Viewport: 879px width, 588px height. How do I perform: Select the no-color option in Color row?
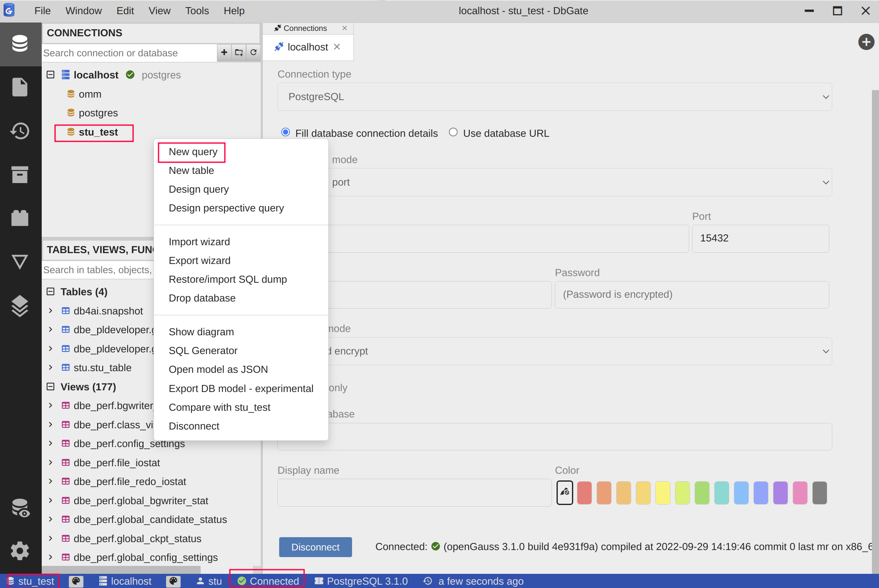point(565,493)
